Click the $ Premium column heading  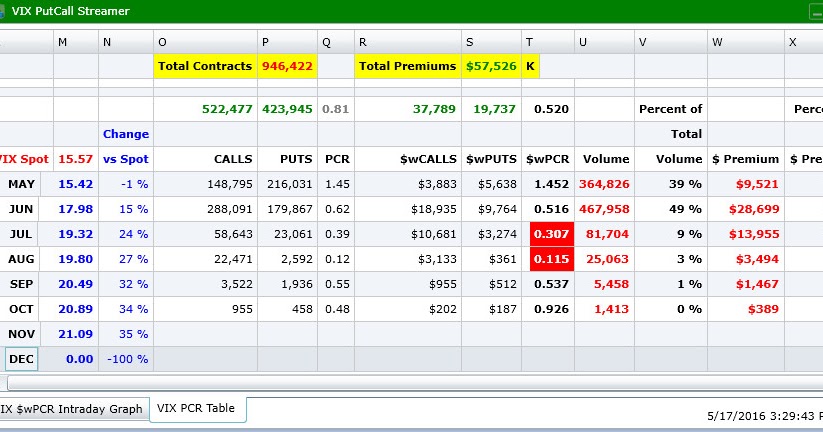click(745, 159)
